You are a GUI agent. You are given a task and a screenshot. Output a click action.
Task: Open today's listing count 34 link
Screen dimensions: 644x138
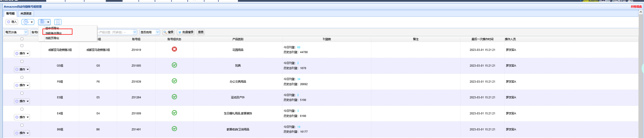pyautogui.click(x=299, y=79)
